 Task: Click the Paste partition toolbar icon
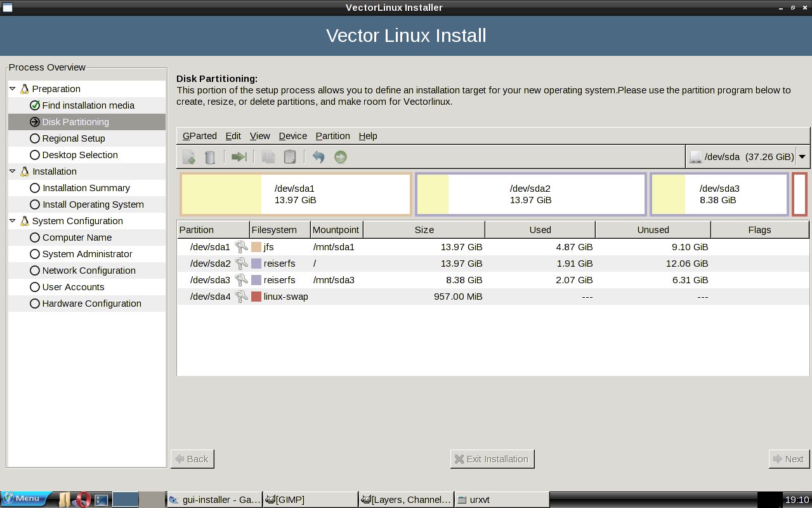[x=290, y=157]
